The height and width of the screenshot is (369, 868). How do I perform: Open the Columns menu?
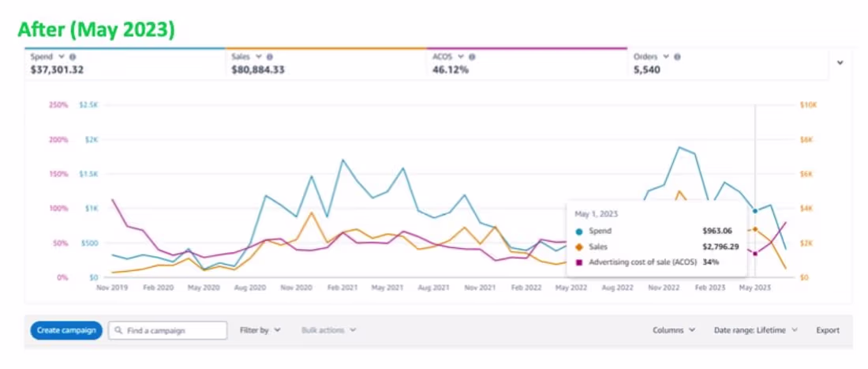coord(674,330)
